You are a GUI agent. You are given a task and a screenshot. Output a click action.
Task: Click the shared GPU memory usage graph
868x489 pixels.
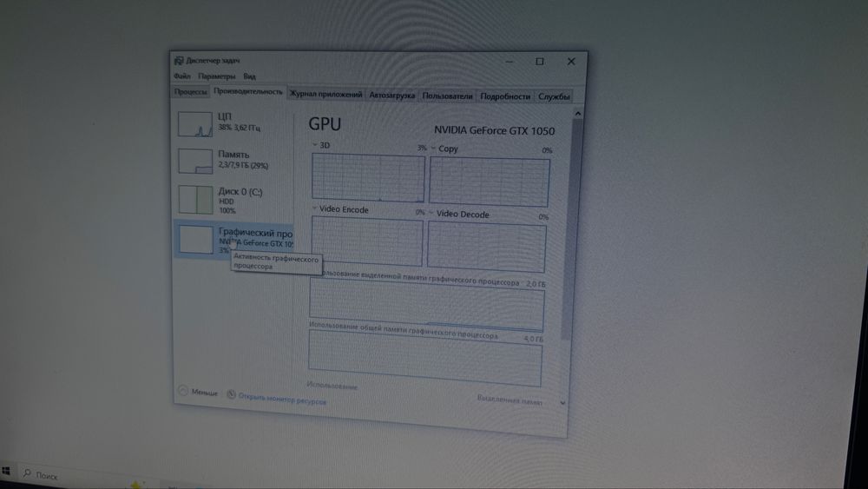tap(425, 357)
